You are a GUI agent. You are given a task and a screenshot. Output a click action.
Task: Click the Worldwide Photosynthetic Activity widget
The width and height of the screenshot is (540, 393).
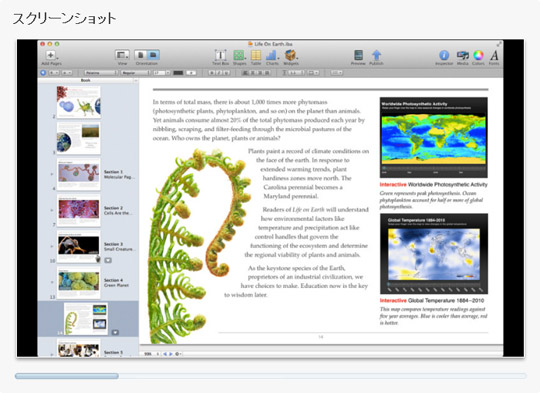click(434, 138)
